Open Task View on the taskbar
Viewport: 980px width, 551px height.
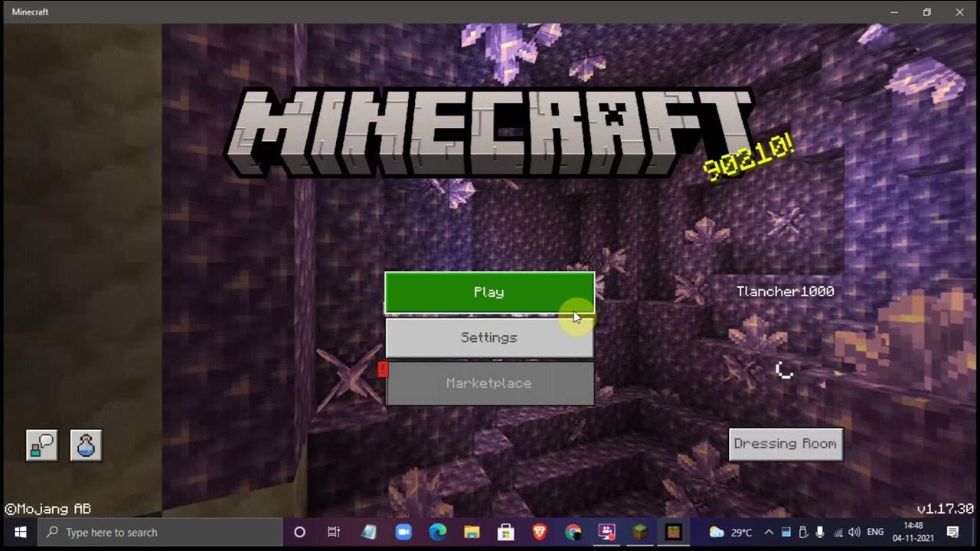(334, 532)
